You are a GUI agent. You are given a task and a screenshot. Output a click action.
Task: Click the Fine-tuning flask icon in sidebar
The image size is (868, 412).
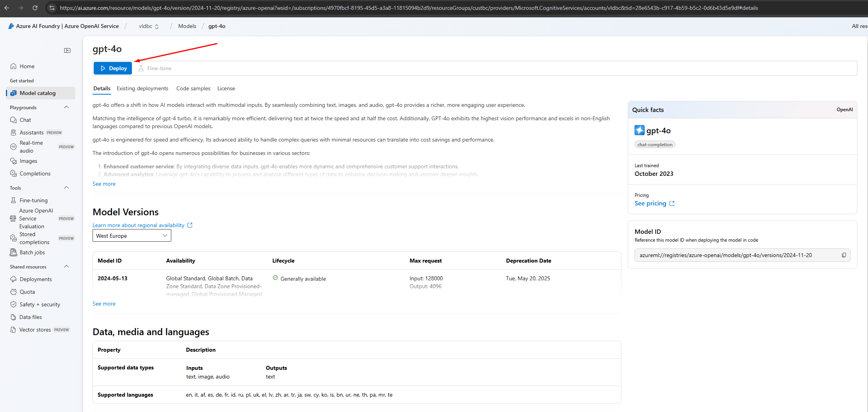pyautogui.click(x=13, y=200)
